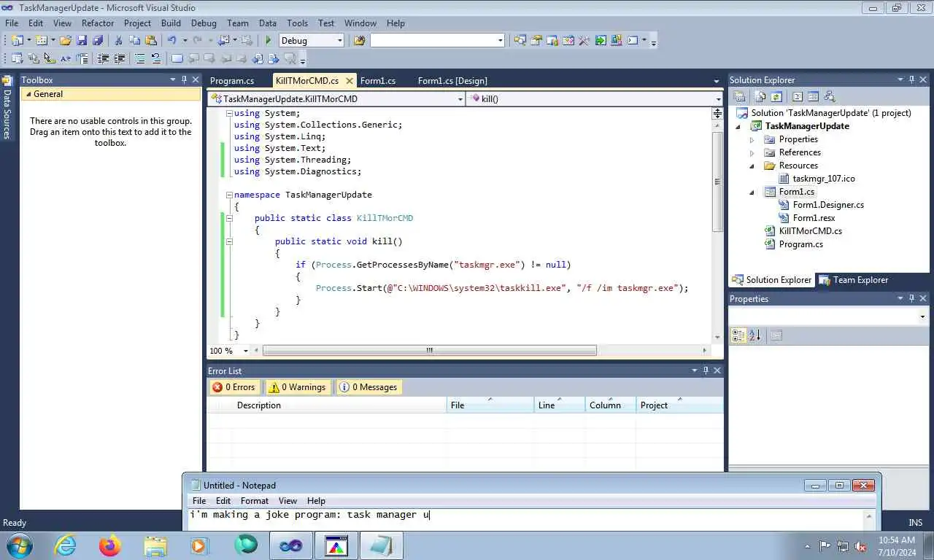Toggle the 0 Warnings filter button
Screen dimensions: 934x560
[x=297, y=387]
